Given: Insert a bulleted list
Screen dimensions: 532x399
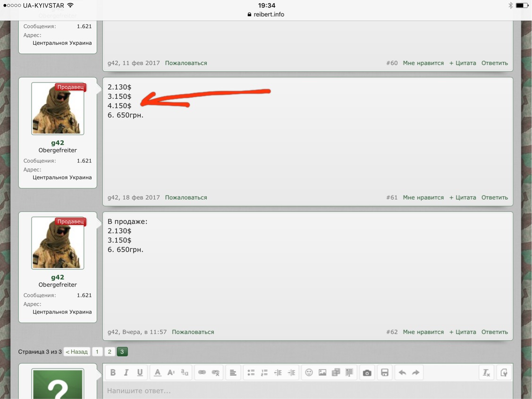Looking at the screenshot, I should (x=251, y=373).
